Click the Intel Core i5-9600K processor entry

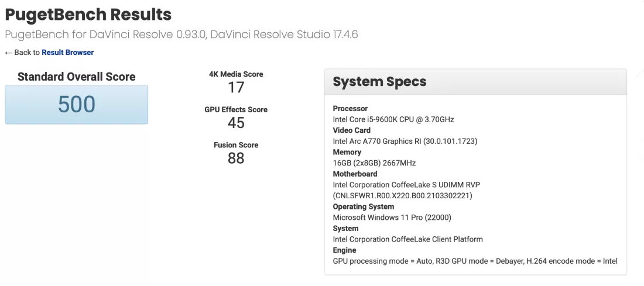[393, 119]
